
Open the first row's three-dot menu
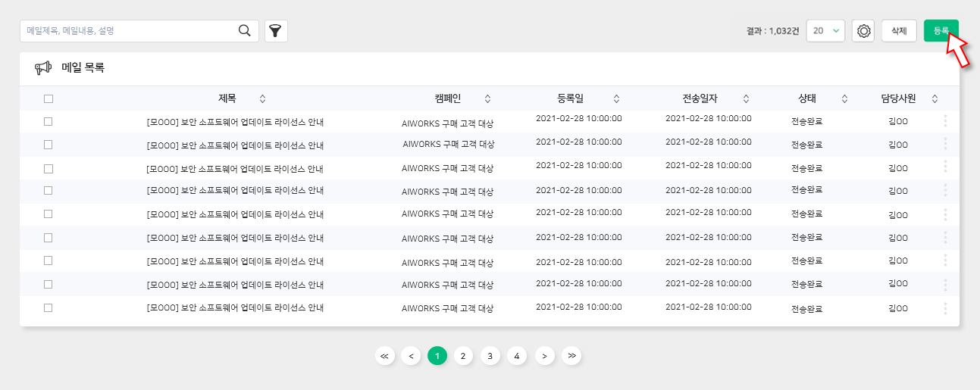click(945, 120)
